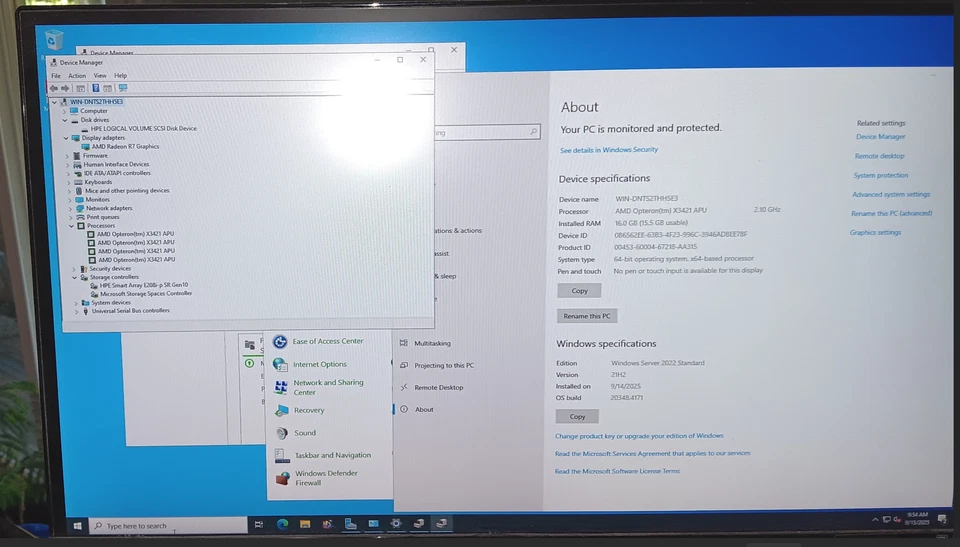Collapse the Display adapters node
This screenshot has width=960, height=547.
66,138
